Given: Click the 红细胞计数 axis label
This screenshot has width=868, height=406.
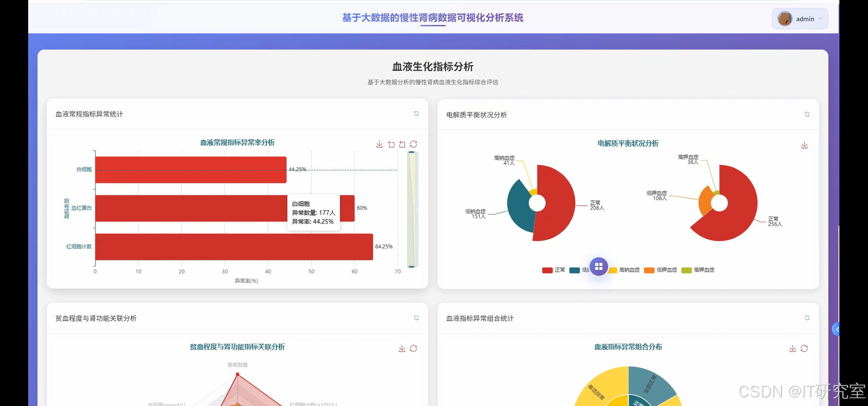Looking at the screenshot, I should coord(79,247).
